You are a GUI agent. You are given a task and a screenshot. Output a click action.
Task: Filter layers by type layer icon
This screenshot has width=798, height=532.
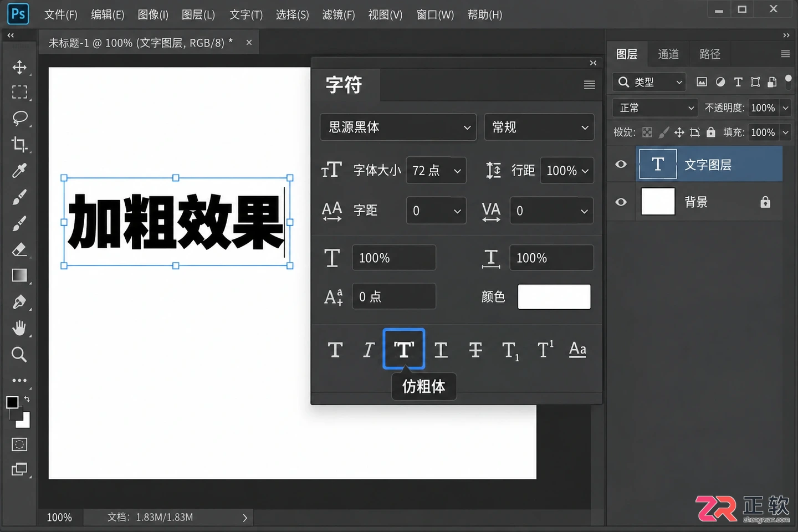click(738, 82)
